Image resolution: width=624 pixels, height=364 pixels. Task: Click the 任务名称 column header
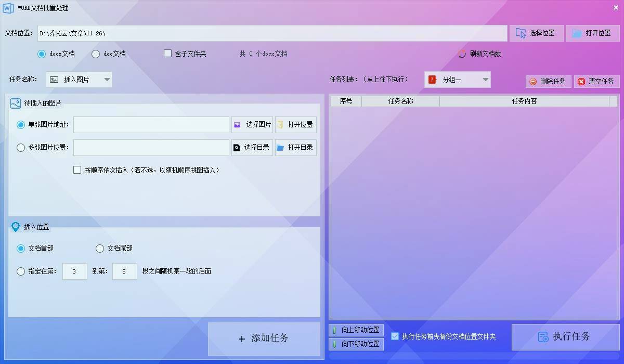pyautogui.click(x=400, y=101)
